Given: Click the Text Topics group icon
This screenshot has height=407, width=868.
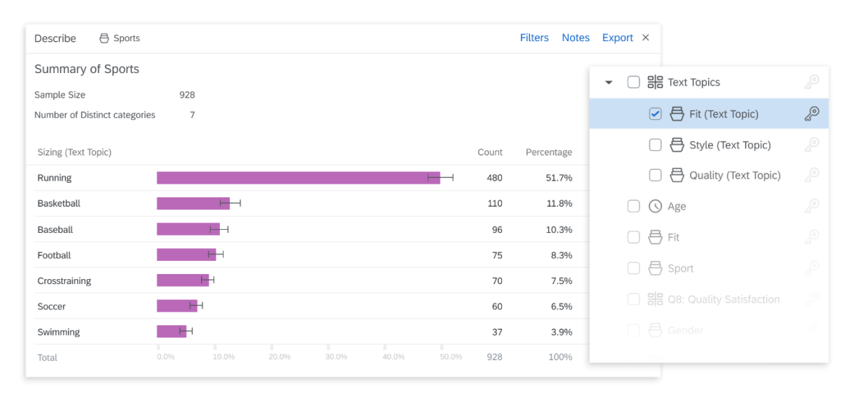Looking at the screenshot, I should 655,82.
